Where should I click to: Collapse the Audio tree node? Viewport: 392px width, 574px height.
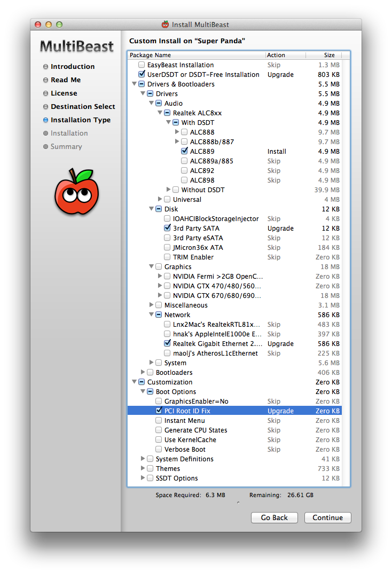tap(152, 103)
